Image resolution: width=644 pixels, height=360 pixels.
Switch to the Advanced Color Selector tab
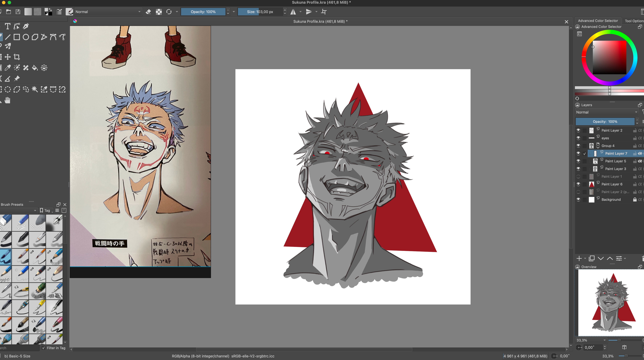click(598, 21)
